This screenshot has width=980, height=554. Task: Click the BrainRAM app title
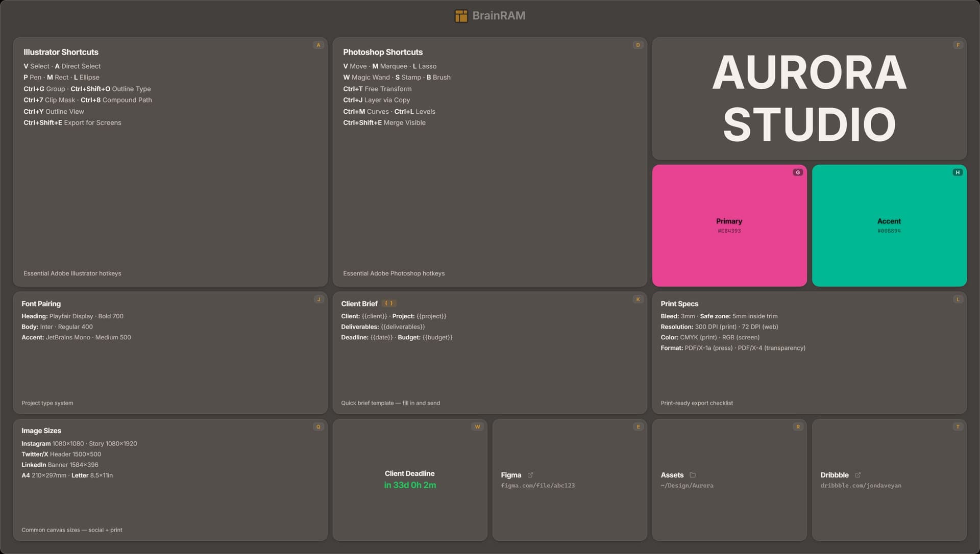pos(499,16)
